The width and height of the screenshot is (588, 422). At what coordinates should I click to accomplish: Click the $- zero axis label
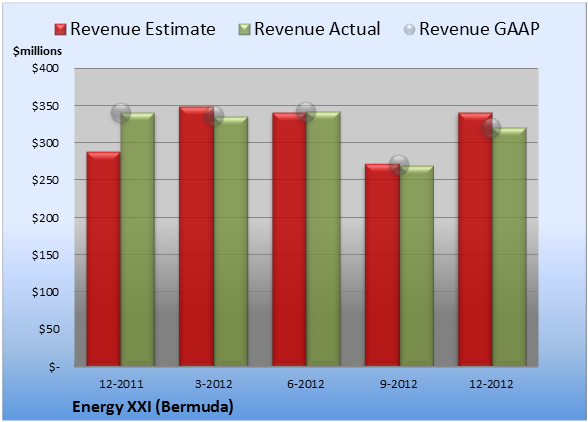[54, 367]
